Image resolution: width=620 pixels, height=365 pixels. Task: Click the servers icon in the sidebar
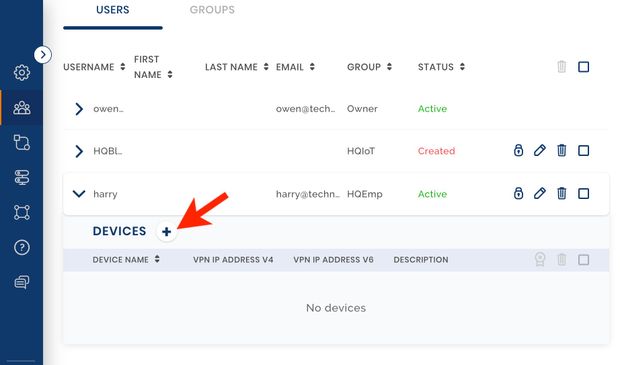pos(22,177)
